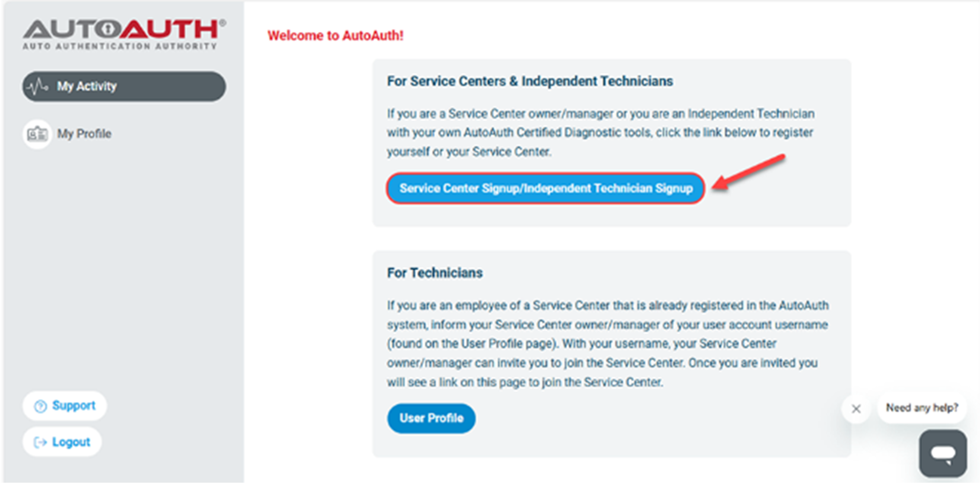Select My Profile in the sidebar
This screenshot has width=980, height=483.
click(x=84, y=134)
